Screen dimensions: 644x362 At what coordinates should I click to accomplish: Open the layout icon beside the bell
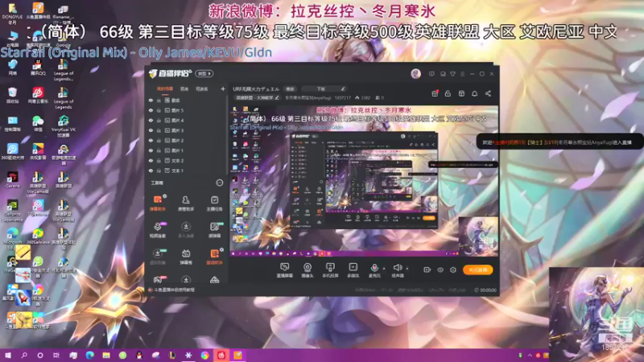coord(461,93)
